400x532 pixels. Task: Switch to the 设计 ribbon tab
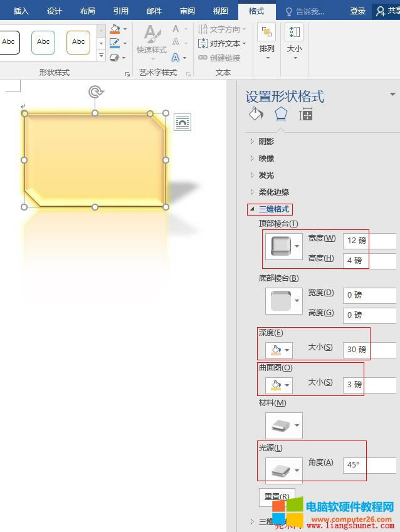(55, 11)
